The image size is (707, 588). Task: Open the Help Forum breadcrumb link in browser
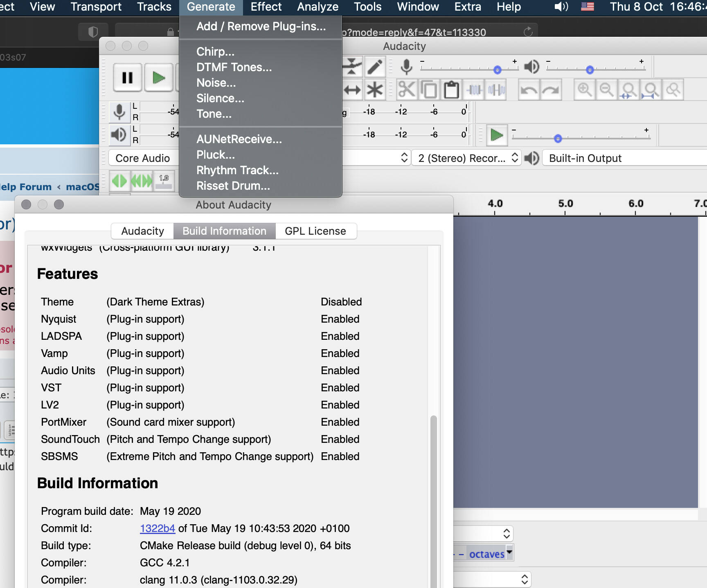(26, 187)
